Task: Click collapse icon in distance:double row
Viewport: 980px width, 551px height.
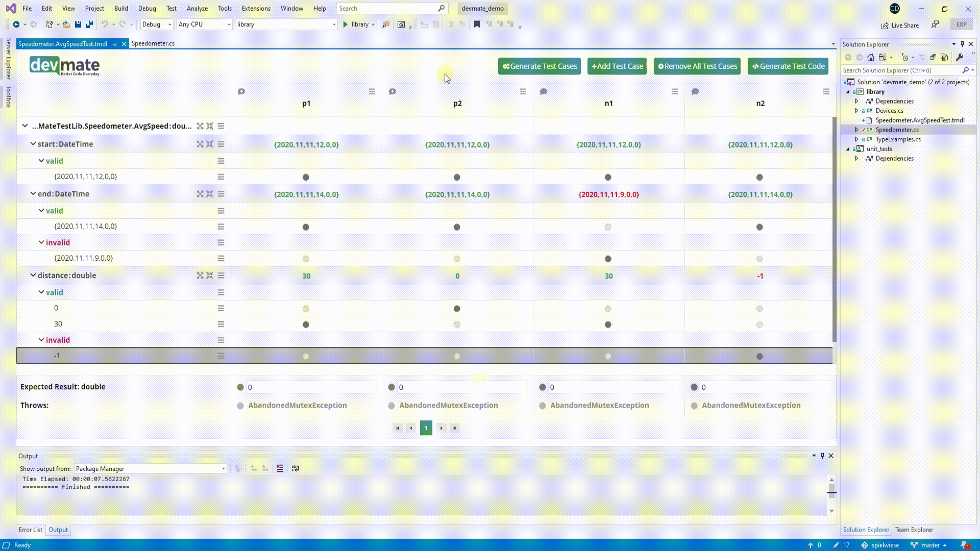Action: point(210,275)
